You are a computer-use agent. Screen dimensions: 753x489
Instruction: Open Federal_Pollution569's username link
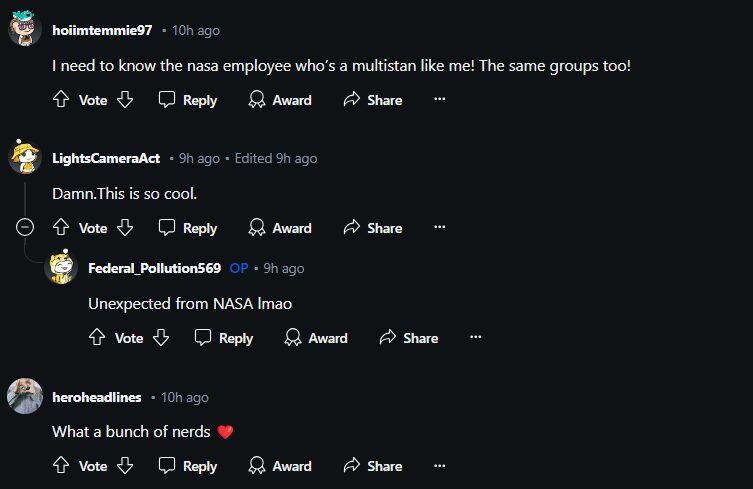coord(154,268)
